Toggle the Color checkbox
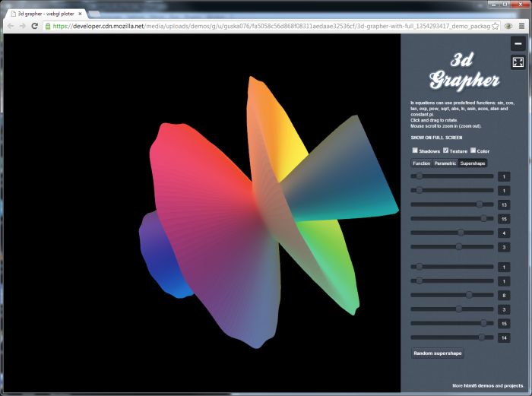Image resolution: width=532 pixels, height=396 pixels. [473, 150]
